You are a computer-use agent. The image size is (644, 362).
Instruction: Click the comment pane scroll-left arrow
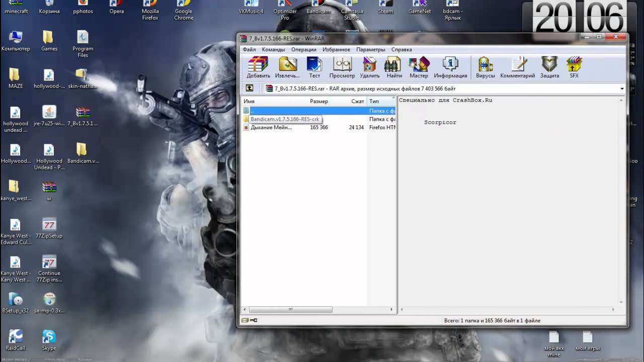[402, 310]
